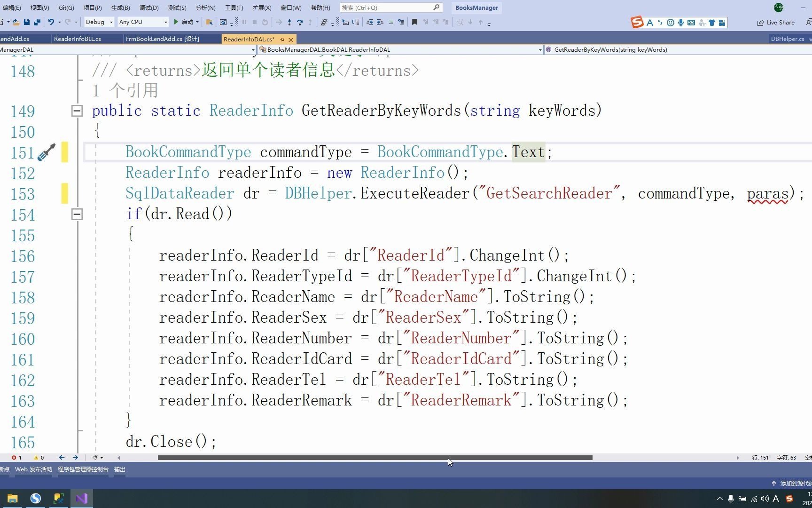
Task: Click the horizontal scrollbar thumb
Action: (375, 458)
